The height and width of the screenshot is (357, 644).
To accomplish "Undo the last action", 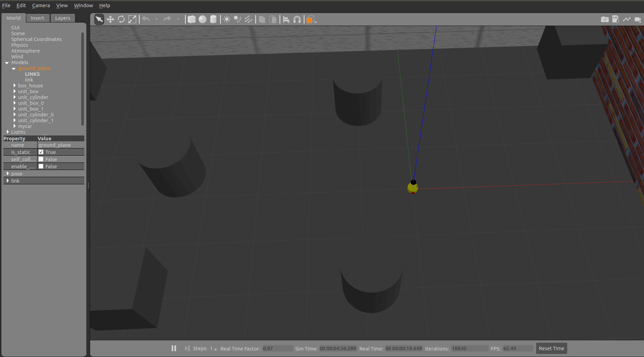I will click(146, 19).
